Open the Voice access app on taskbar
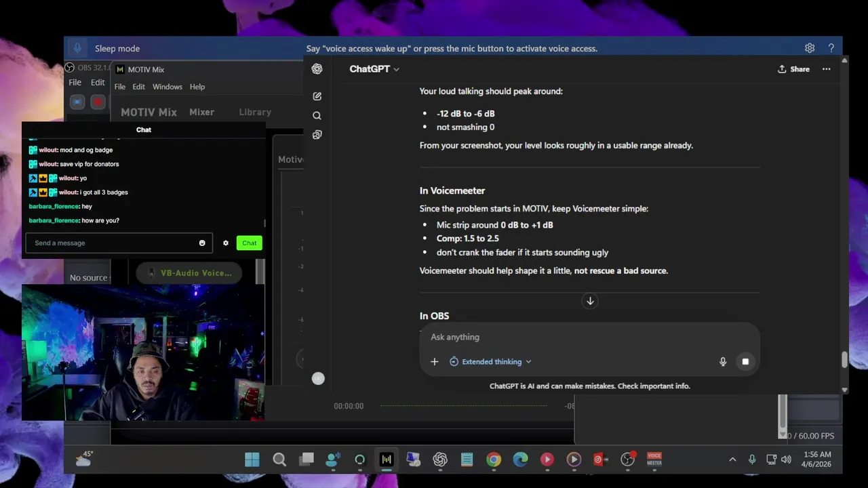The height and width of the screenshot is (488, 868). (332, 460)
